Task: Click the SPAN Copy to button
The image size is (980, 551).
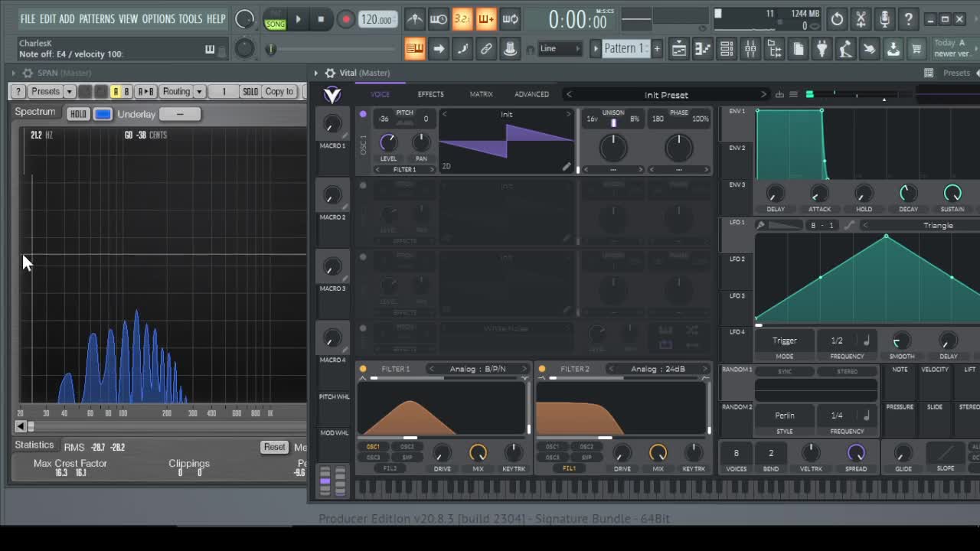Action: pyautogui.click(x=279, y=91)
